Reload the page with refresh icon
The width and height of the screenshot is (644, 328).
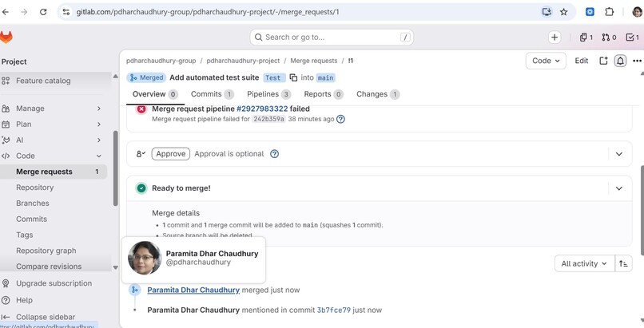point(43,12)
